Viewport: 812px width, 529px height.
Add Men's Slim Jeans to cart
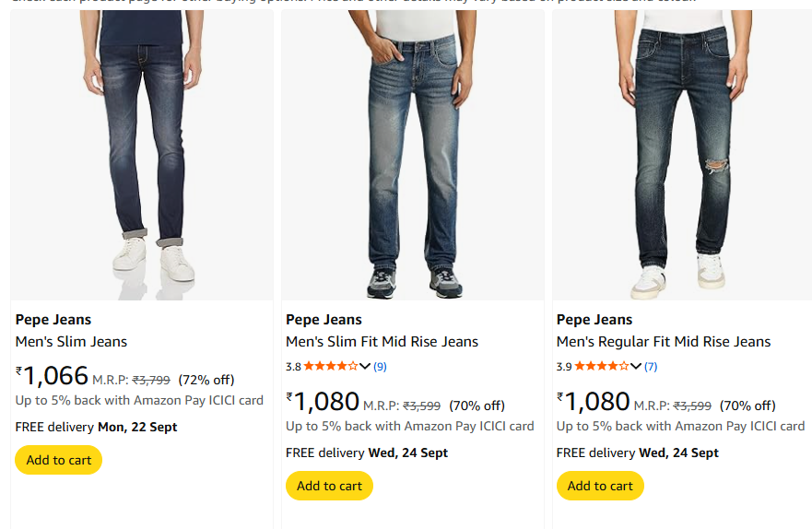[59, 460]
